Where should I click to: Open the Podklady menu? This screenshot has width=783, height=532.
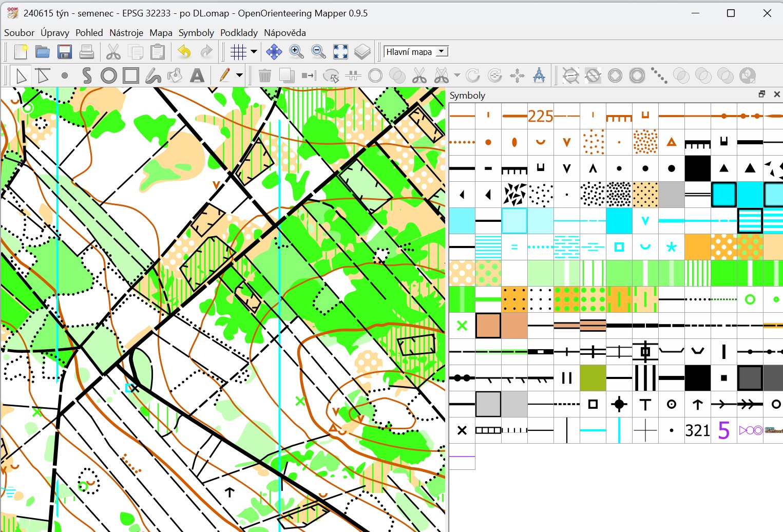tap(239, 33)
